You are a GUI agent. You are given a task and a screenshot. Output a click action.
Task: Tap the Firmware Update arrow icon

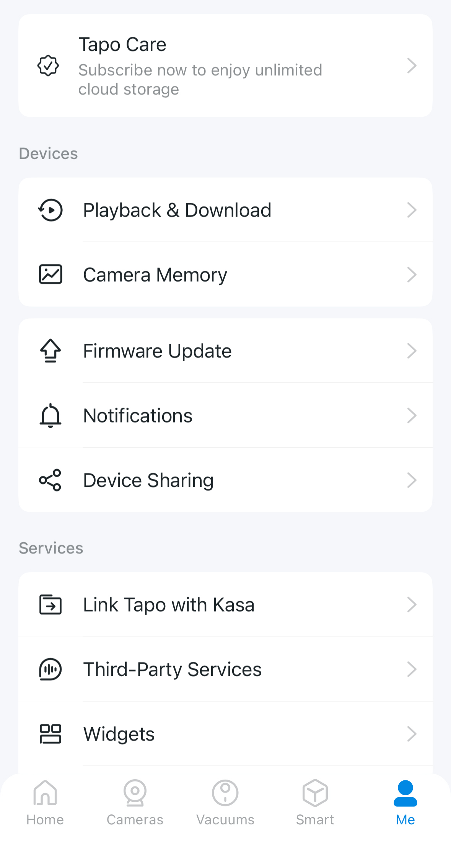tap(50, 351)
